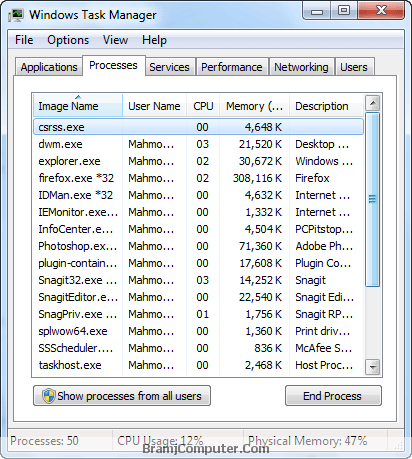Select the Snagit32.exe process
Image resolution: width=412 pixels, height=459 pixels.
198,280
